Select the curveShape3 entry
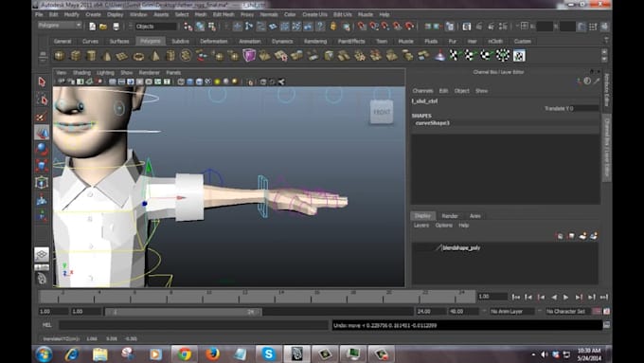Image resolution: width=644 pixels, height=363 pixels. click(x=432, y=123)
